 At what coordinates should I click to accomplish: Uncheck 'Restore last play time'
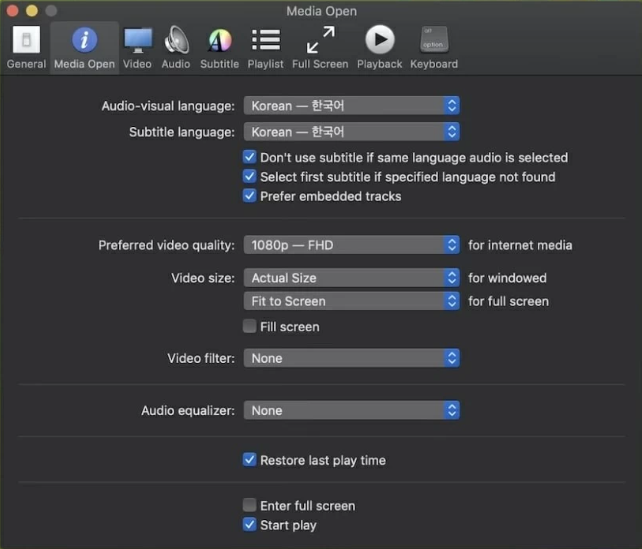coord(250,461)
